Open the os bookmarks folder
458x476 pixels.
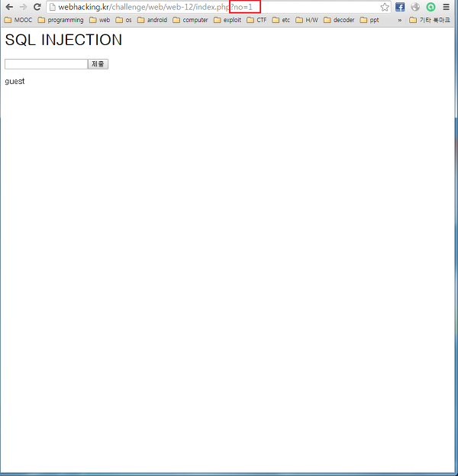pyautogui.click(x=124, y=20)
